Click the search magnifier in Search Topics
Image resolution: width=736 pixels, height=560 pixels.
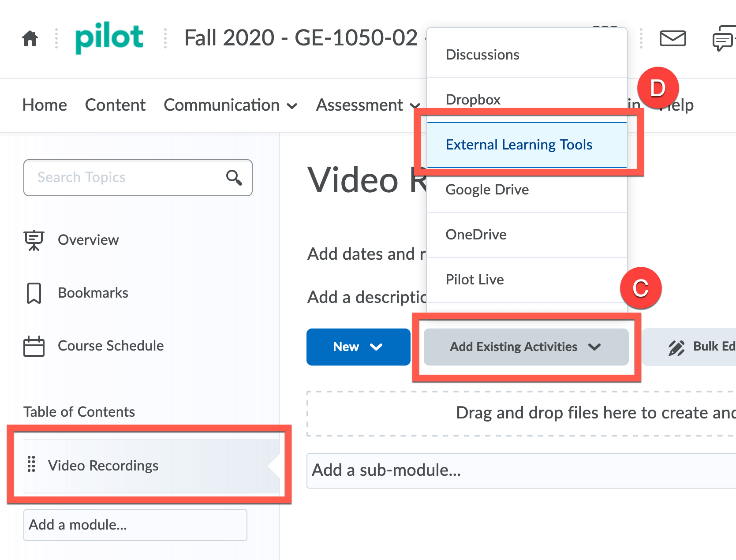point(234,178)
